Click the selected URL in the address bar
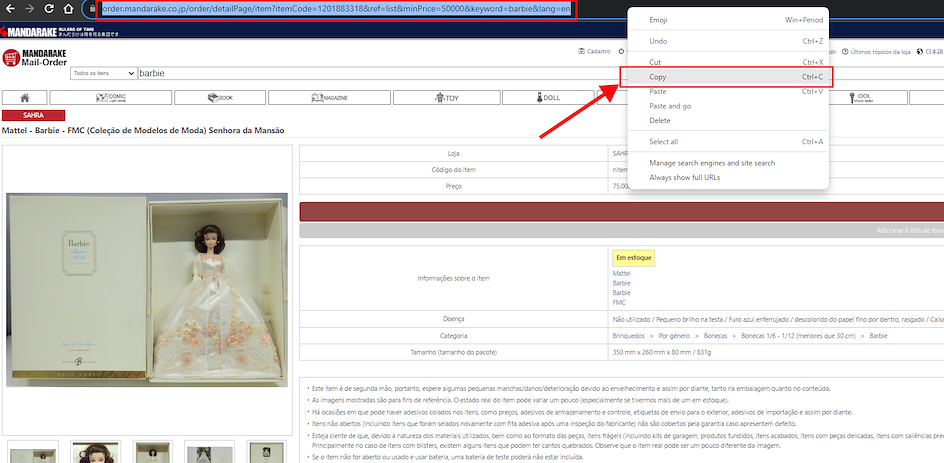 coord(336,10)
